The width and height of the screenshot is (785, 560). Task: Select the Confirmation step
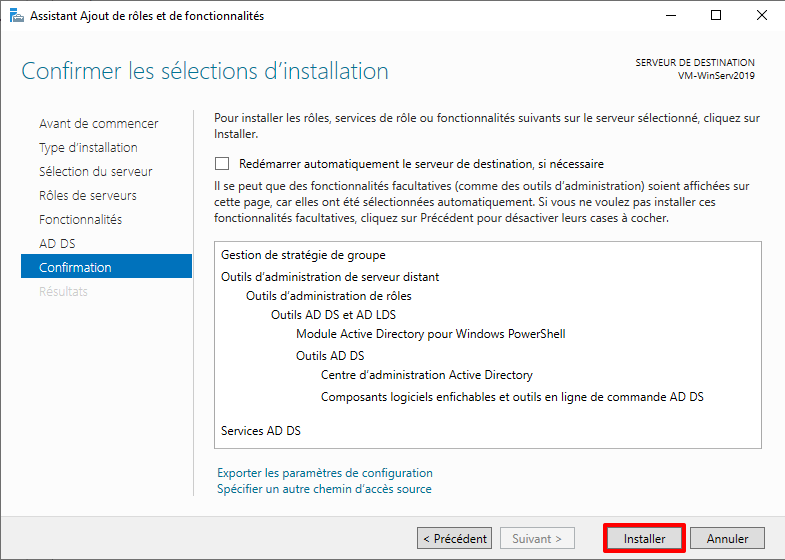click(75, 268)
